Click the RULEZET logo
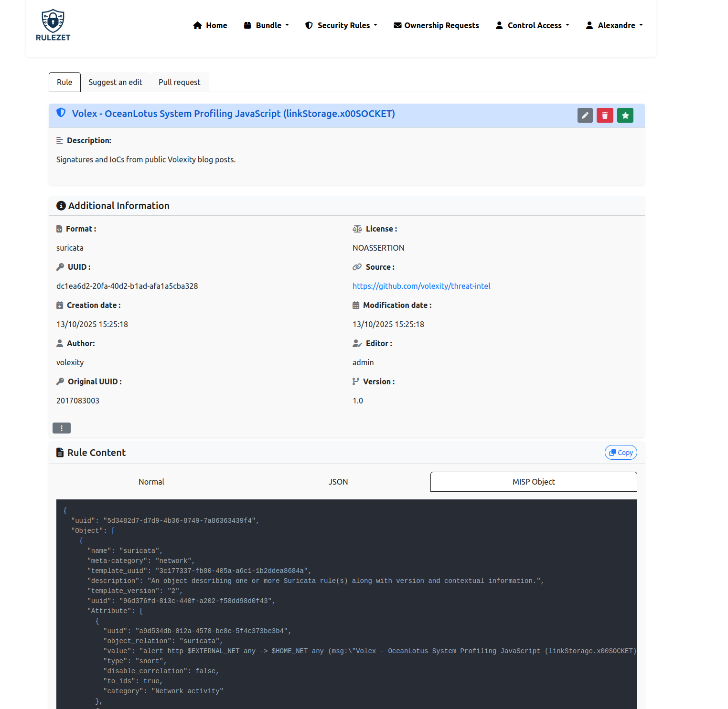This screenshot has width=728, height=709. [x=53, y=25]
